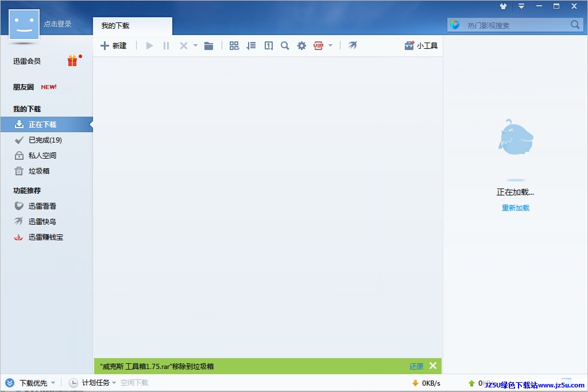Click the 空闲下载 status text
The height and width of the screenshot is (392, 588).
134,383
